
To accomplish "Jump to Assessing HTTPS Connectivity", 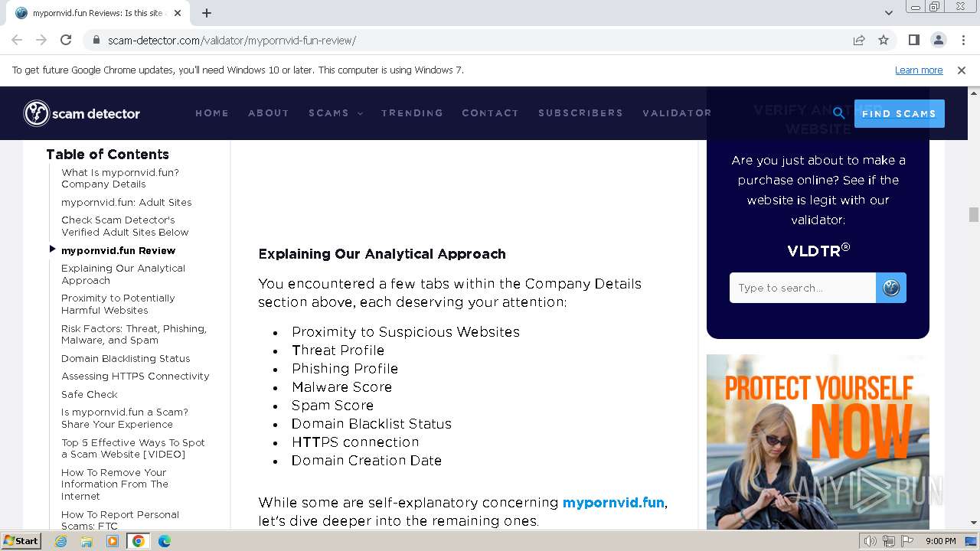I will tap(136, 376).
